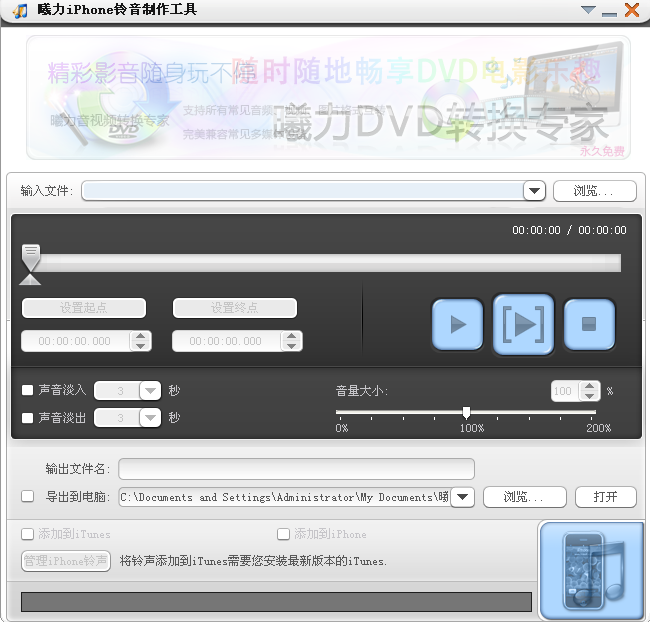Screen dimensions: 650x622
Task: Enable 声音淡入 fade-in checkbox
Action: 27,390
